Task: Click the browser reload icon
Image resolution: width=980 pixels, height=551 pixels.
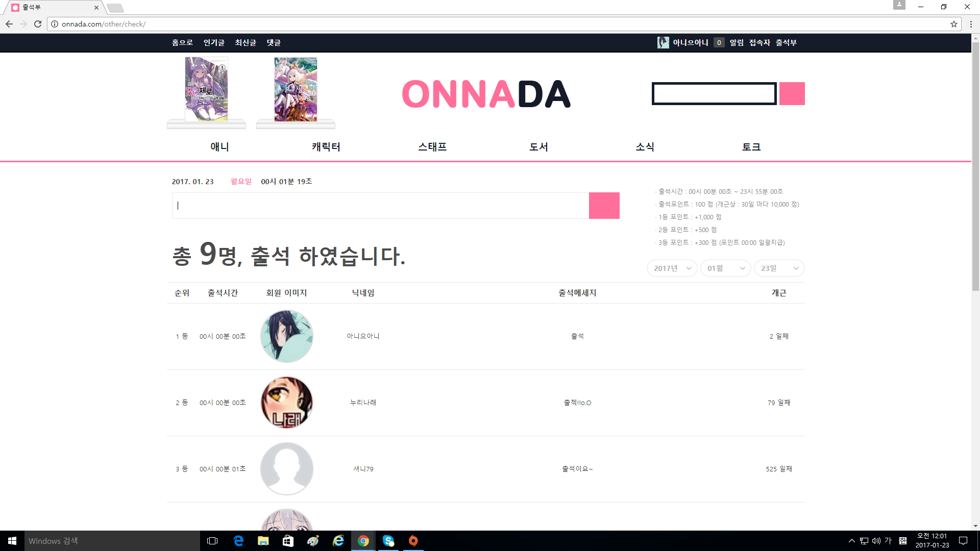Action: (x=38, y=24)
